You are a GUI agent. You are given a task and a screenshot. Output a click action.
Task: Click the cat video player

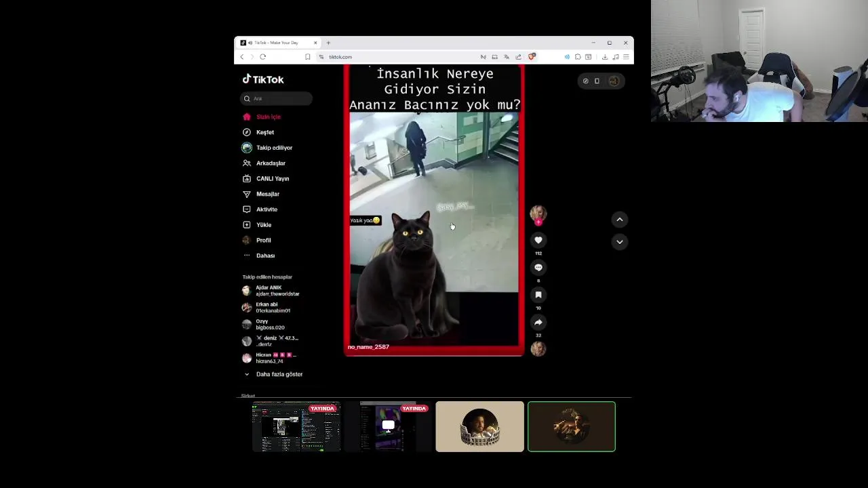tap(434, 210)
